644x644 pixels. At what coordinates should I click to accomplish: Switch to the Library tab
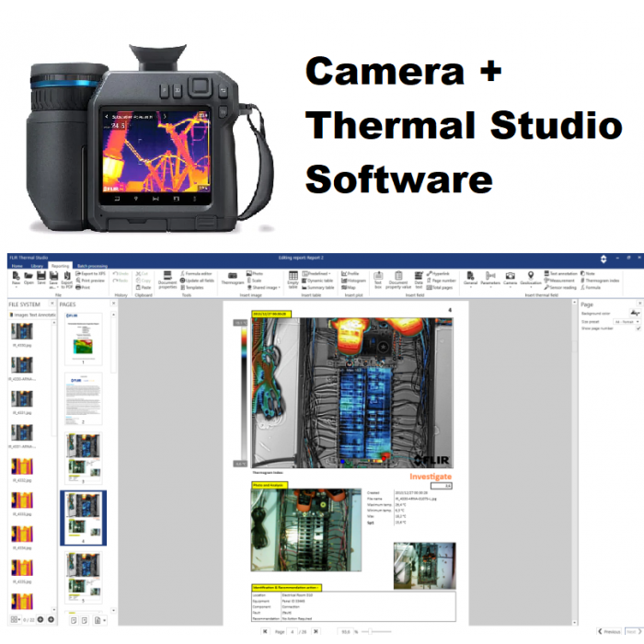[x=37, y=266]
